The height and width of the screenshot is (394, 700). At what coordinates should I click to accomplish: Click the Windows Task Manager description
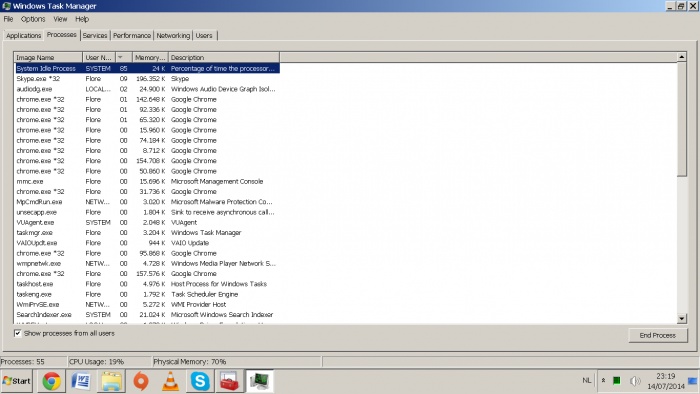point(206,232)
